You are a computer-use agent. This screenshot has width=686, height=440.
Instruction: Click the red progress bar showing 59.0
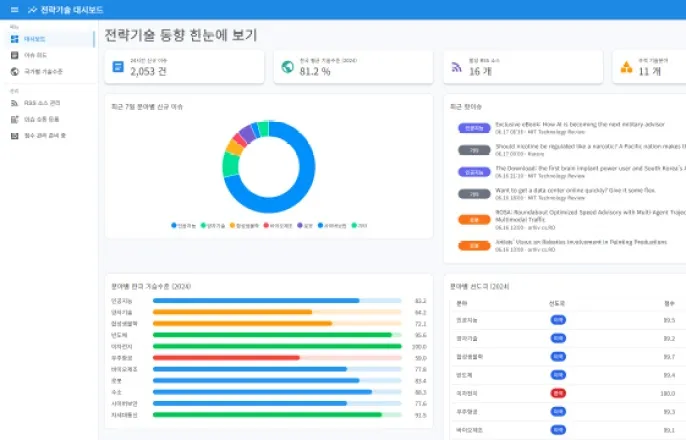277,358
